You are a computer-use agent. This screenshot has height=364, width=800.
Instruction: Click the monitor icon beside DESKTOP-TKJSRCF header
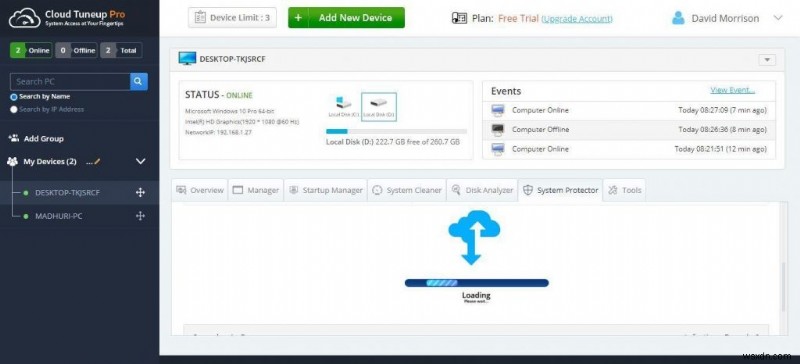click(x=187, y=59)
